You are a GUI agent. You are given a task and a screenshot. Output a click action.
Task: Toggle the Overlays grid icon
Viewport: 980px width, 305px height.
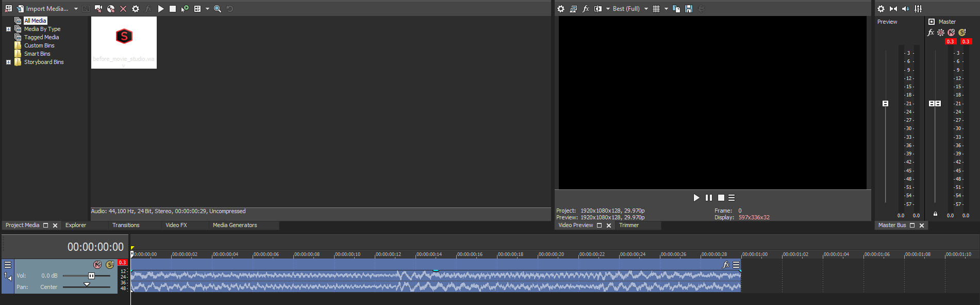(656, 9)
